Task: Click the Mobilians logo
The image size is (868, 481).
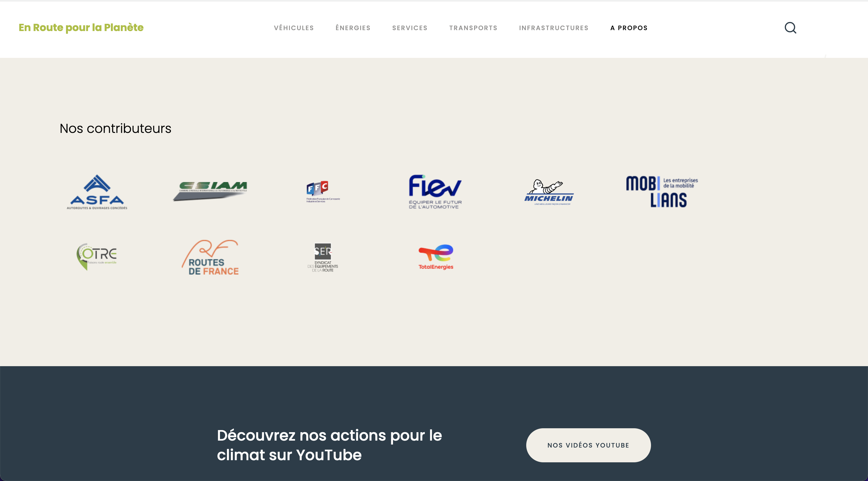Action: tap(662, 192)
